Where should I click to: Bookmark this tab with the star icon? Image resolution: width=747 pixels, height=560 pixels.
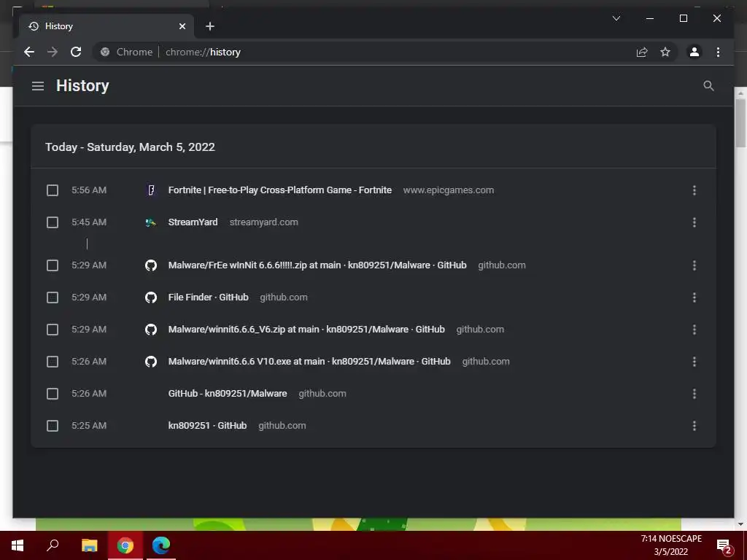point(665,52)
